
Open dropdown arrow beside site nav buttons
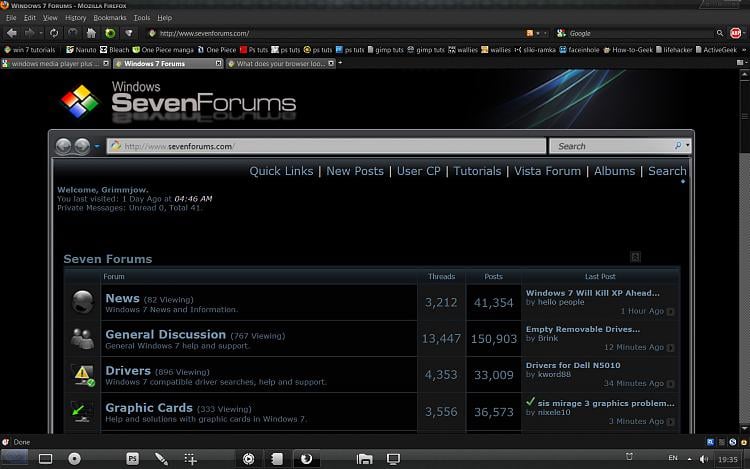(x=97, y=146)
